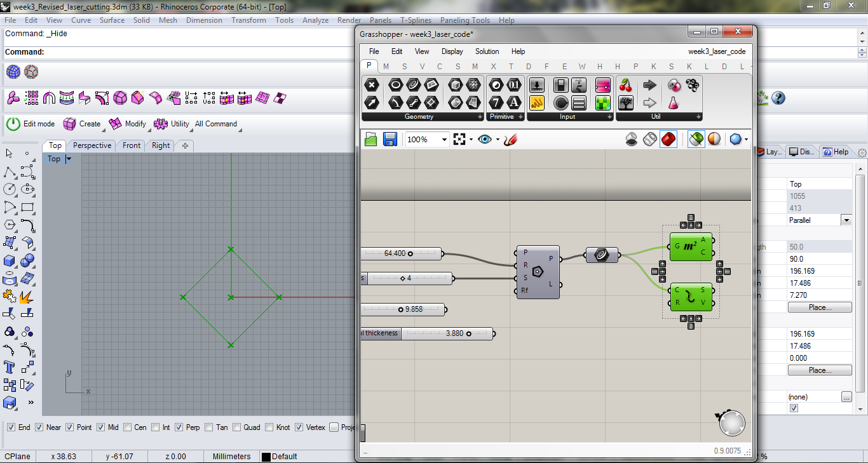Choose the yellow scribble component in Input
Image resolution: width=868 pixels, height=463 pixels.
(x=536, y=102)
